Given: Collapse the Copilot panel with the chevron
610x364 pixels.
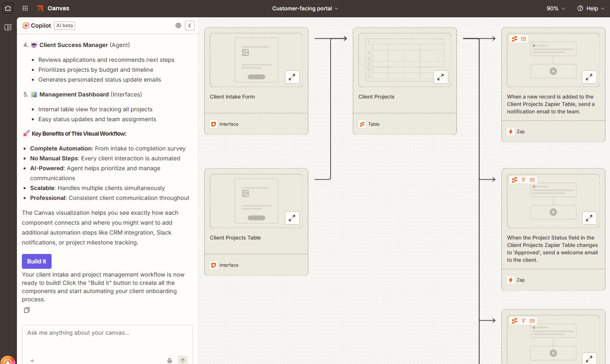Looking at the screenshot, I should (189, 25).
